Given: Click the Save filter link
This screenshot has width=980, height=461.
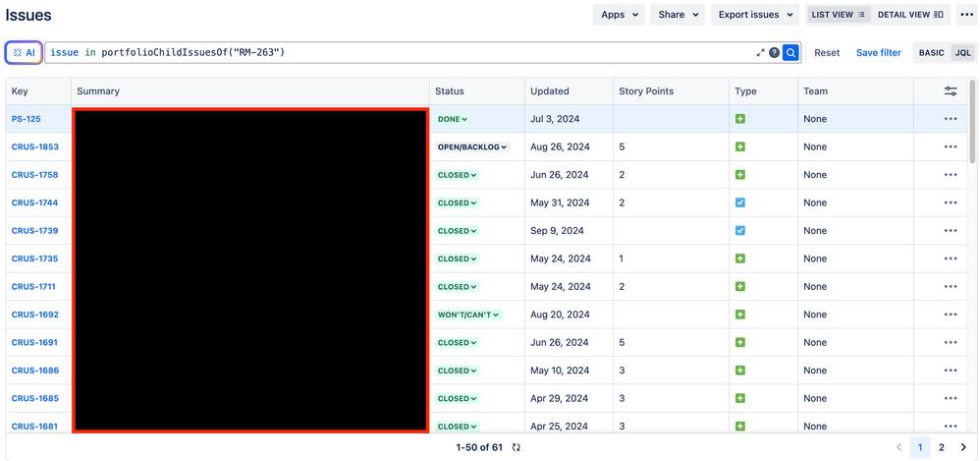Looking at the screenshot, I should click(879, 52).
